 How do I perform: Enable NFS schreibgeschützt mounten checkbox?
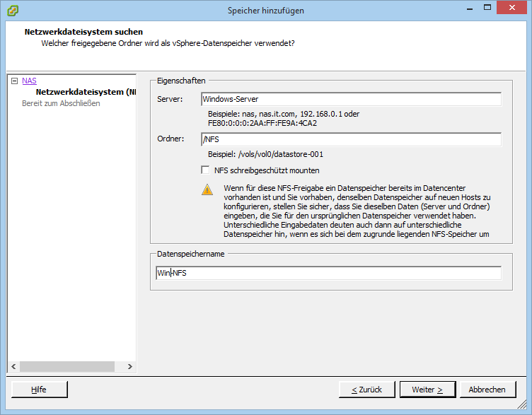pyautogui.click(x=206, y=170)
